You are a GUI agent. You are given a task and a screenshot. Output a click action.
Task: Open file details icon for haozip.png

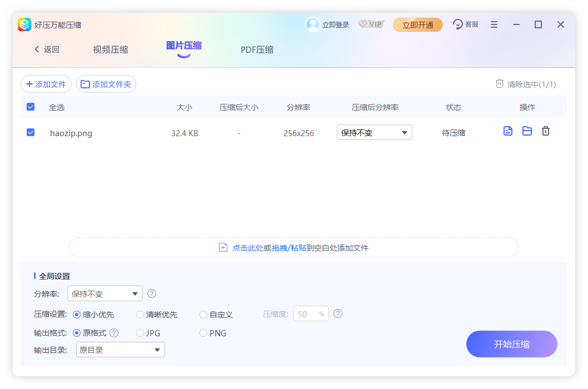(507, 131)
